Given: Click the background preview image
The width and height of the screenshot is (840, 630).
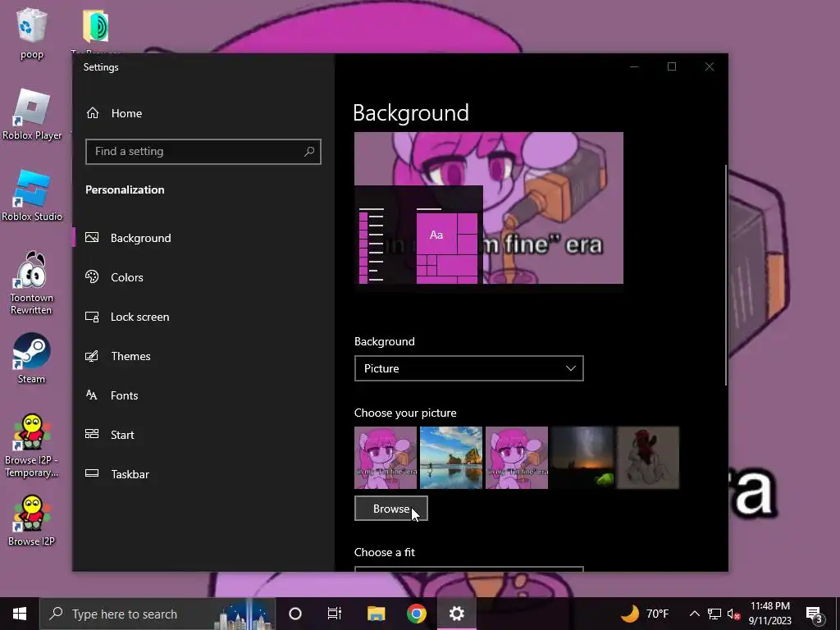Looking at the screenshot, I should (x=489, y=208).
